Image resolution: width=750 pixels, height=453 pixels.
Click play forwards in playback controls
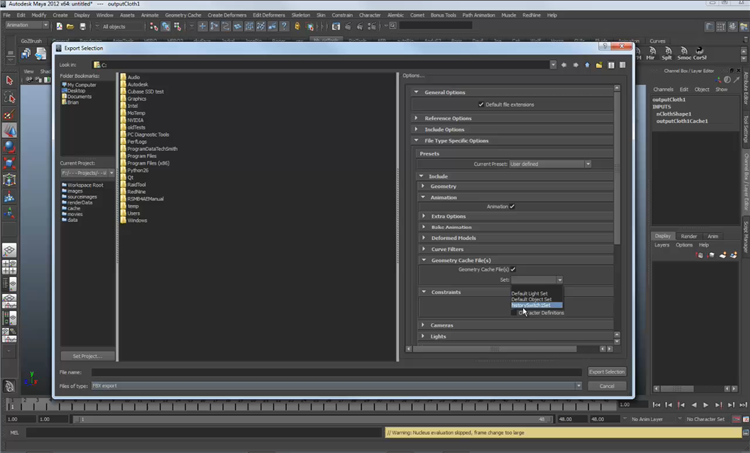tap(706, 405)
